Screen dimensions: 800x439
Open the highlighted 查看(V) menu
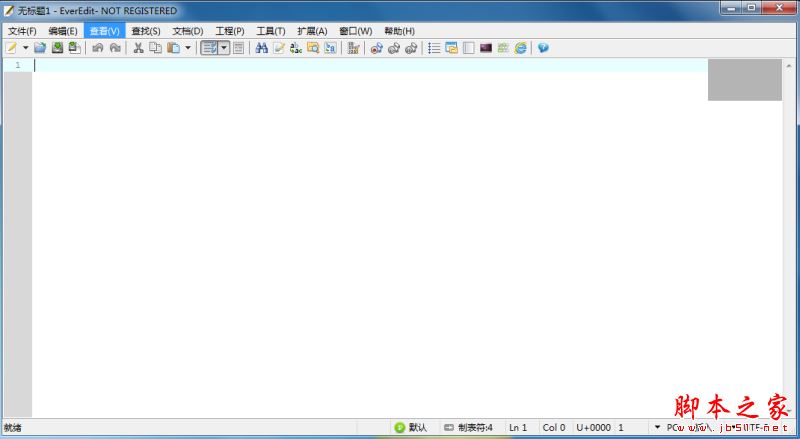(x=105, y=31)
